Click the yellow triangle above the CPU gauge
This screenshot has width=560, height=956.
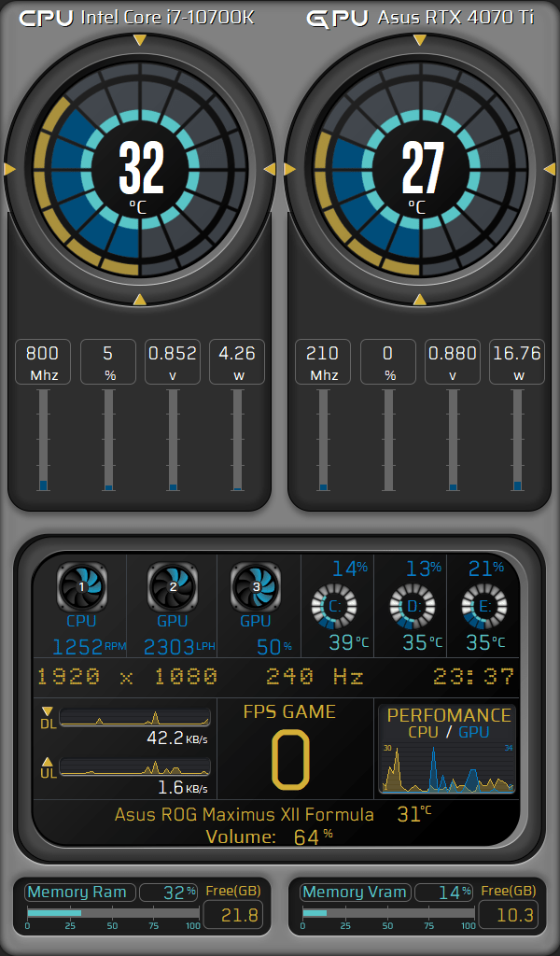click(x=139, y=40)
